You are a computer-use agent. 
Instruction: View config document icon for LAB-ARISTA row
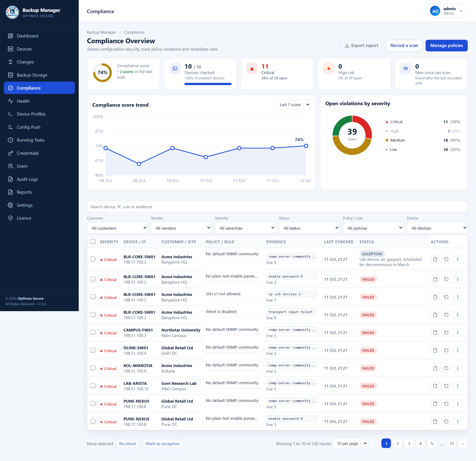click(x=435, y=386)
